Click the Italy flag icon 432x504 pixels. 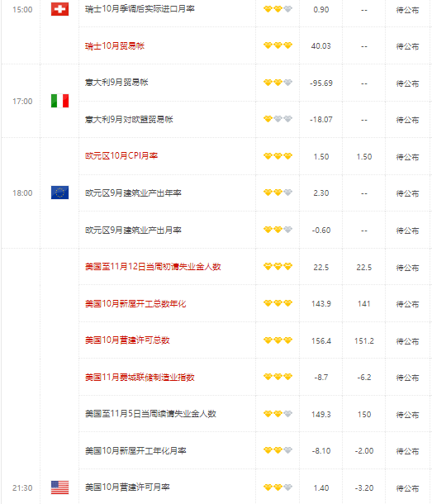click(59, 101)
